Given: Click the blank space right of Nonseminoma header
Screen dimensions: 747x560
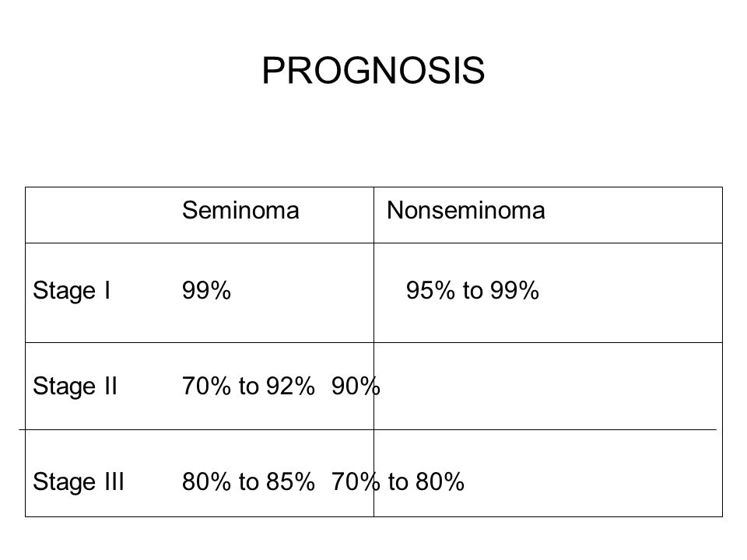Looking at the screenshot, I should point(633,215).
